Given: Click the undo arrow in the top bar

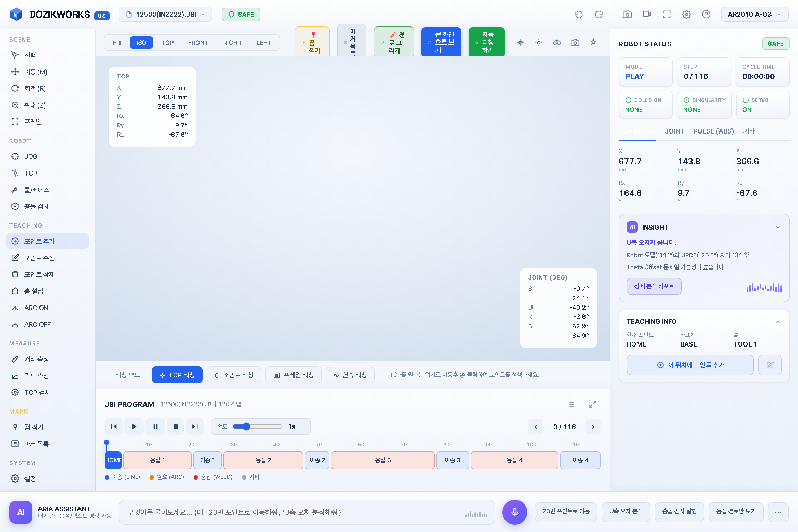Looking at the screenshot, I should pyautogui.click(x=579, y=15).
